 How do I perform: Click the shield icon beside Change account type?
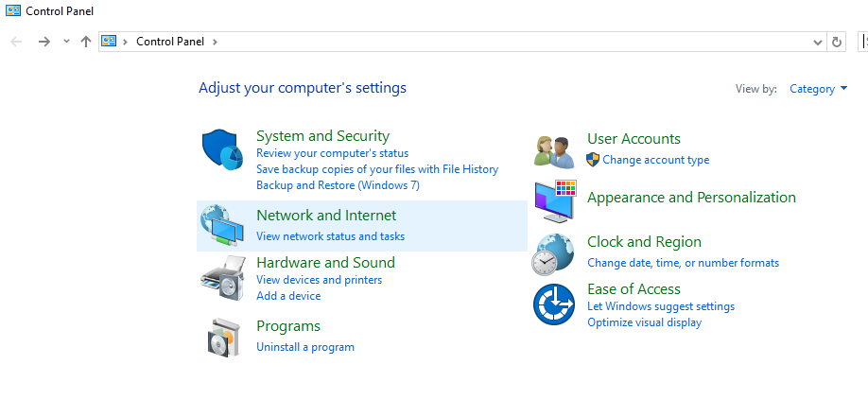593,160
